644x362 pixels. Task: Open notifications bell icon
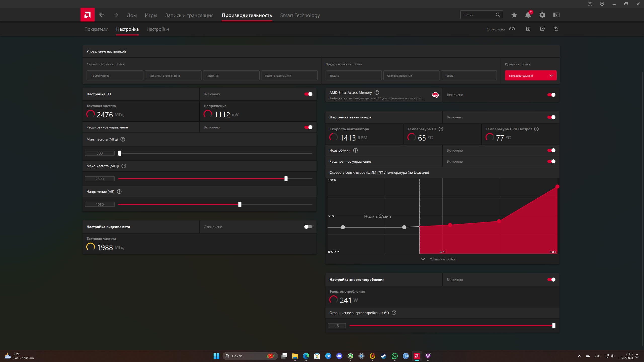coord(528,15)
